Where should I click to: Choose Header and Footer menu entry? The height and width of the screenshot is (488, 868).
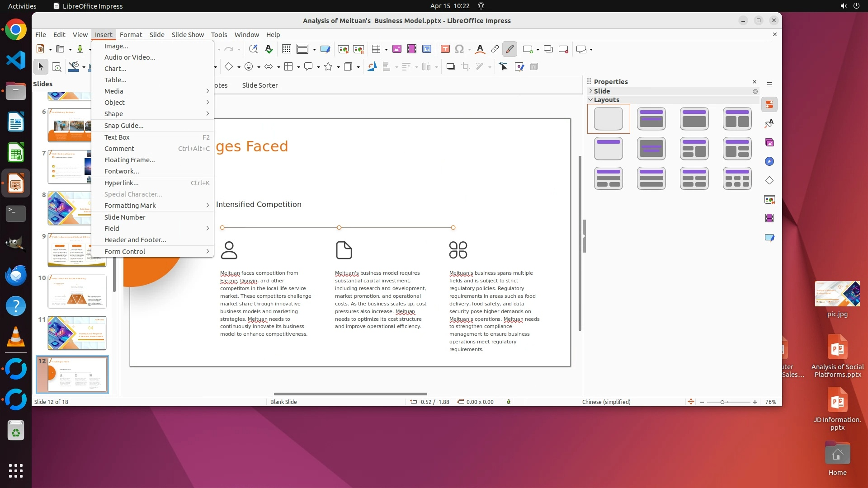[x=135, y=240]
